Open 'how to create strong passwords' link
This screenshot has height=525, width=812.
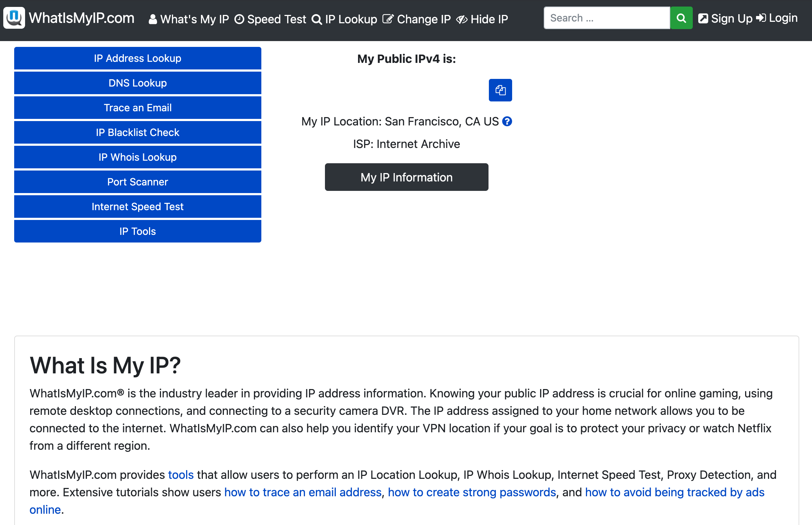click(472, 492)
